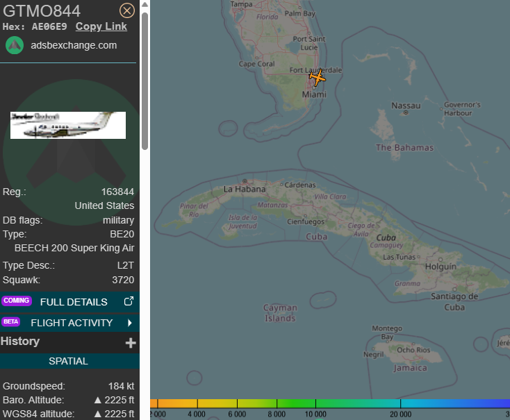Image resolution: width=510 pixels, height=420 pixels.
Task: Click the military DB flags value
Action: coord(118,220)
